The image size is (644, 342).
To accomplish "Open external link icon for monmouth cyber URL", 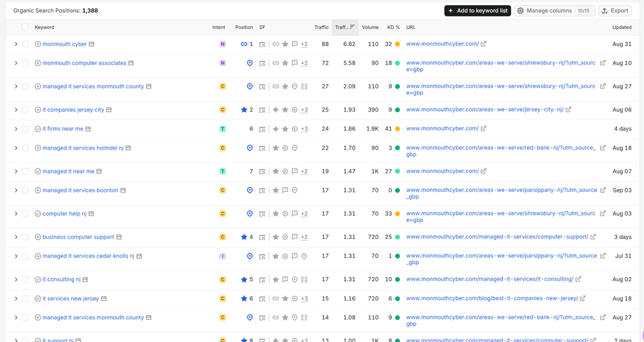I will (484, 44).
